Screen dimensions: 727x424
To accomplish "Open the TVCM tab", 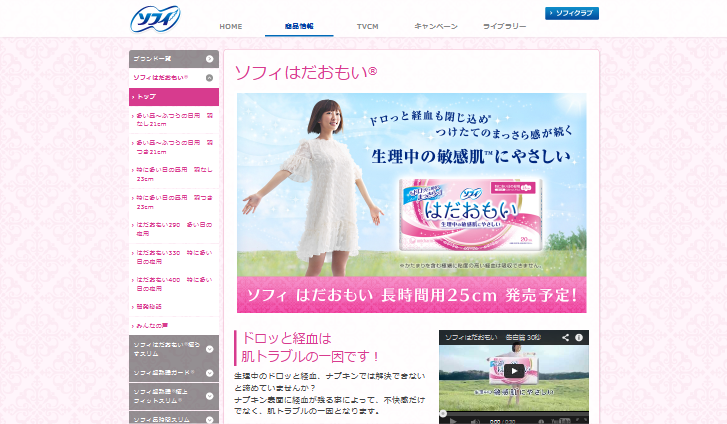I will (367, 26).
